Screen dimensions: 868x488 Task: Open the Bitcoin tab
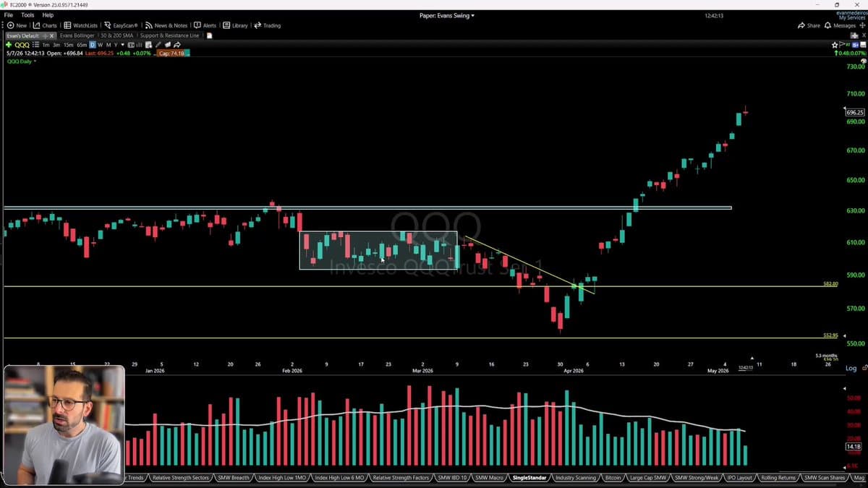click(x=613, y=478)
